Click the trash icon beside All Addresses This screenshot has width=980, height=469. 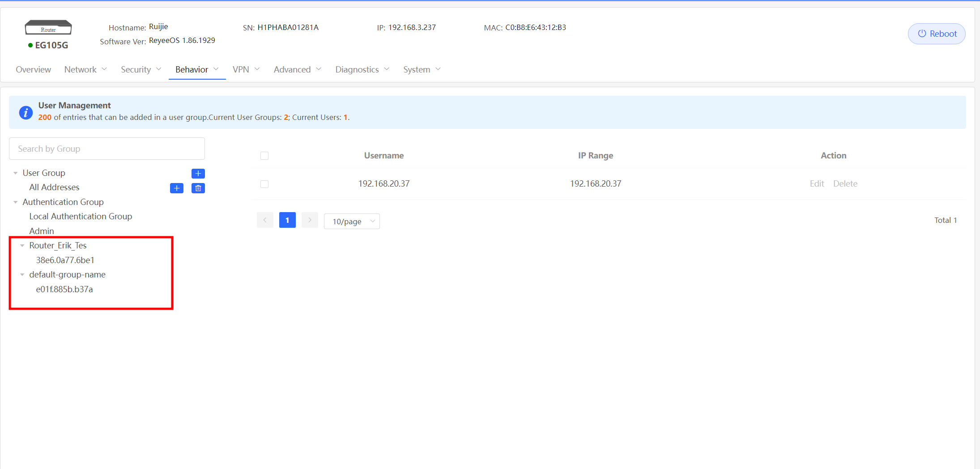198,188
